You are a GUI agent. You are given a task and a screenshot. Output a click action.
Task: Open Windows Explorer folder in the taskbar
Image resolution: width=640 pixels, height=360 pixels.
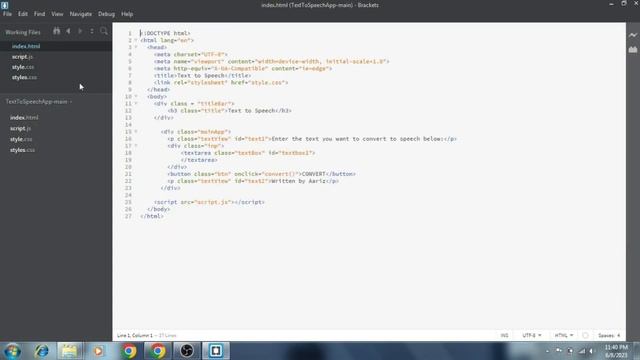pyautogui.click(x=69, y=351)
